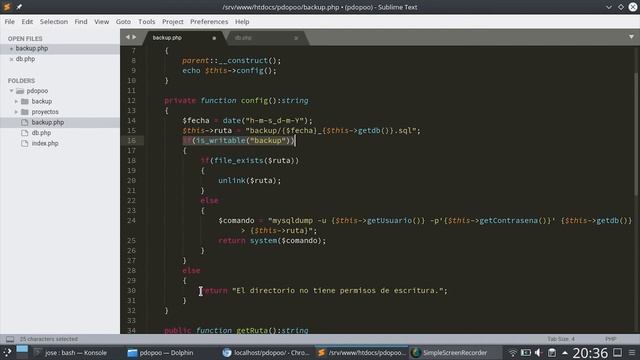The width and height of the screenshot is (640, 360).
Task: Open the Goto menu
Action: coord(123,22)
